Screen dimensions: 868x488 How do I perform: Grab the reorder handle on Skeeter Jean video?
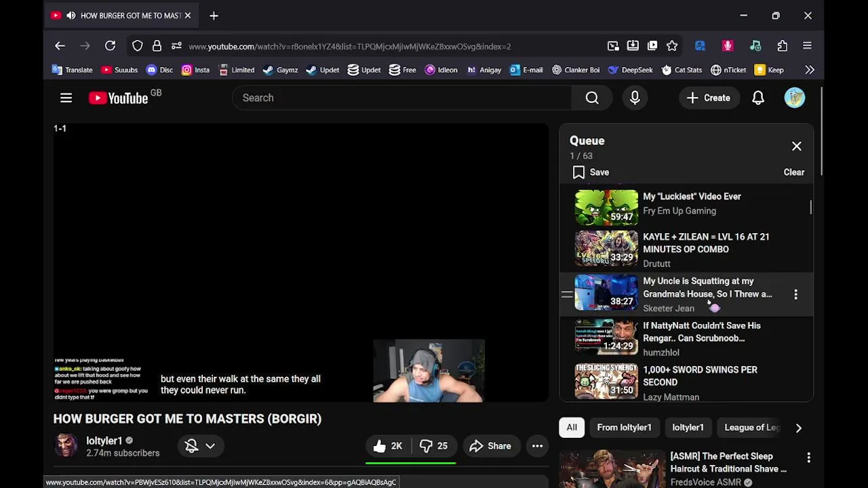(567, 295)
